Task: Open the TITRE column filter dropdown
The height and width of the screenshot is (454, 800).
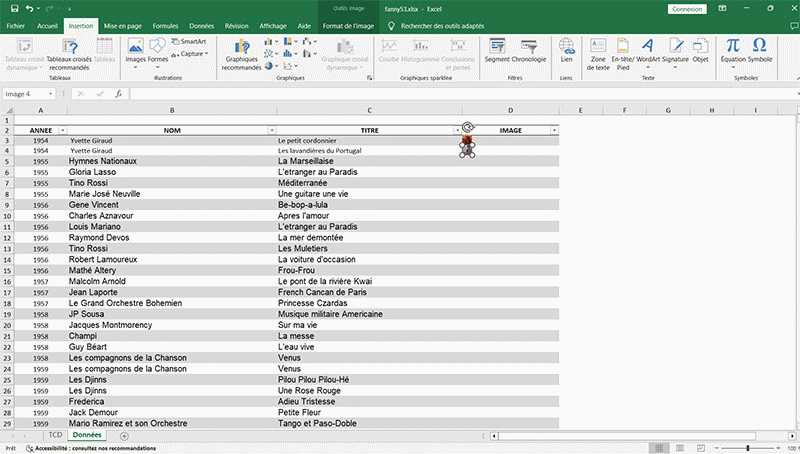Action: click(457, 131)
